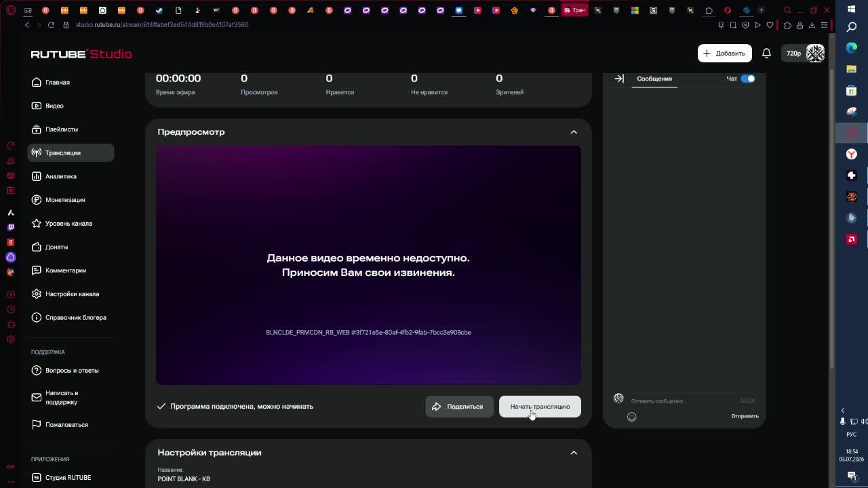Open Монетизация page
Image resolution: width=868 pixels, height=488 pixels.
click(x=71, y=200)
